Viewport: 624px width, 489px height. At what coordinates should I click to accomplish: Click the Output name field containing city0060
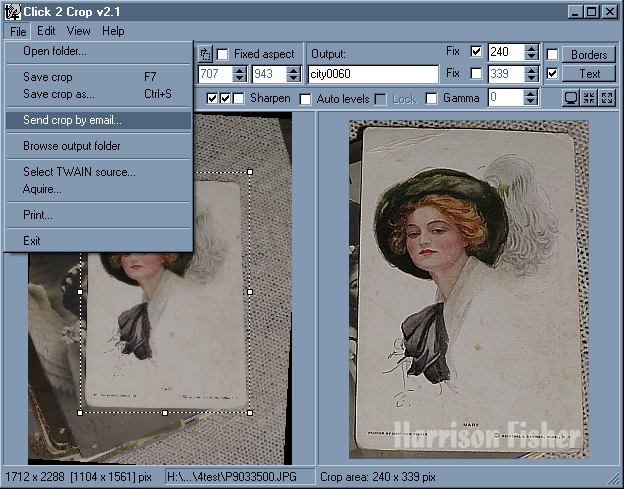[373, 74]
